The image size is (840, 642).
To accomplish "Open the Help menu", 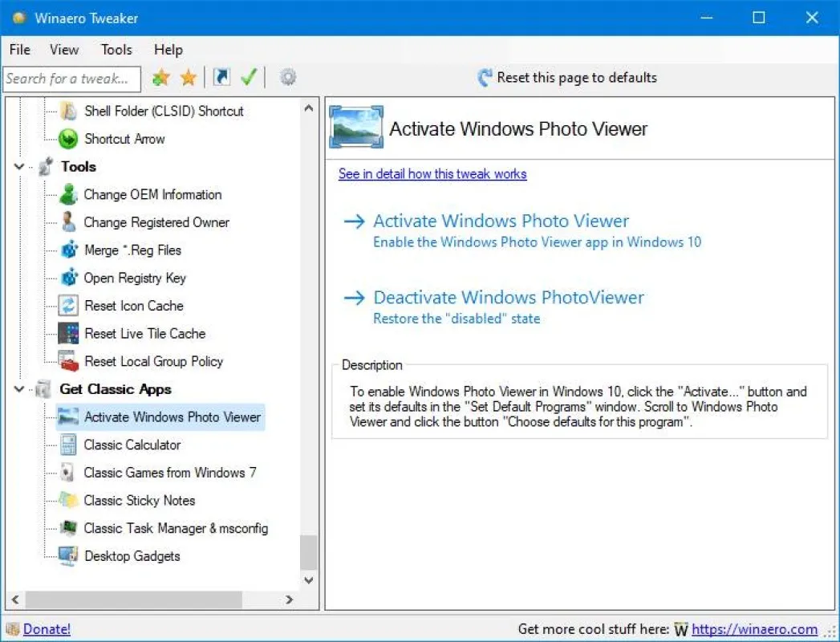I will [168, 50].
